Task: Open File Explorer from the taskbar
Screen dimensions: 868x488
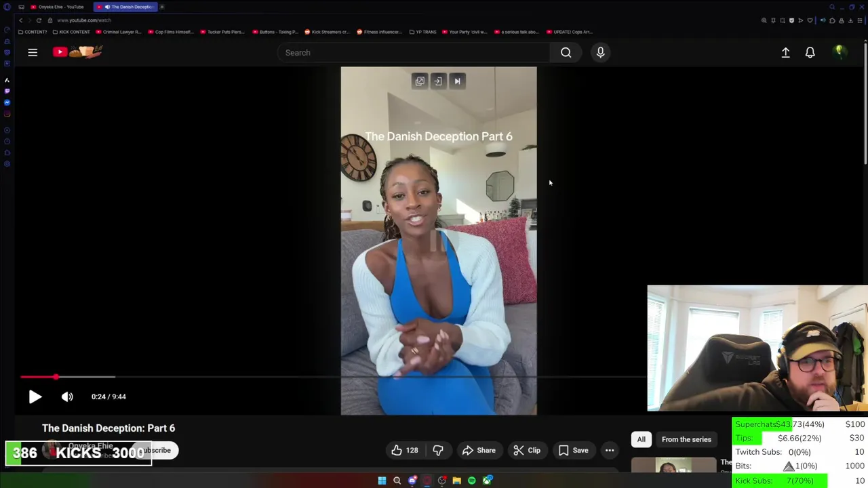Action: pos(456,481)
